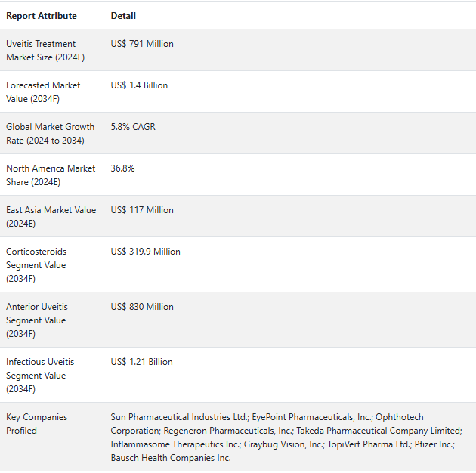Click the Key Companies Profiled label
This screenshot has height=473, width=476.
(x=37, y=424)
